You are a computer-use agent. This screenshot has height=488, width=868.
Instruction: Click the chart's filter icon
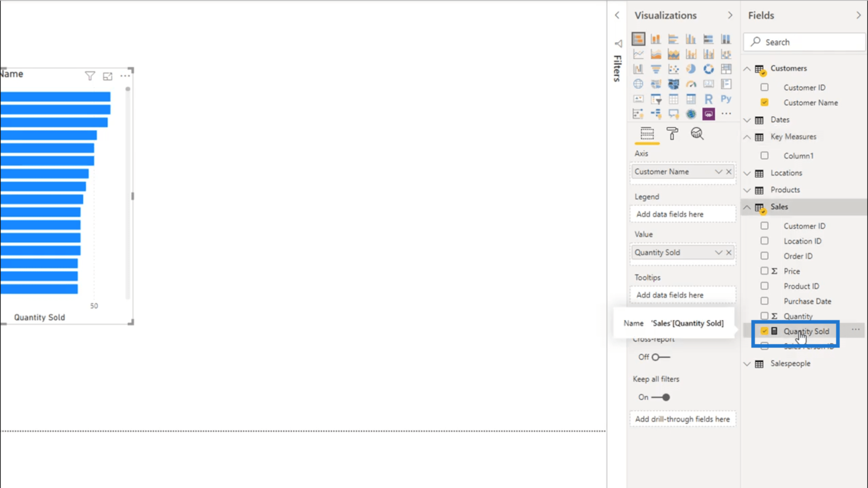(90, 76)
